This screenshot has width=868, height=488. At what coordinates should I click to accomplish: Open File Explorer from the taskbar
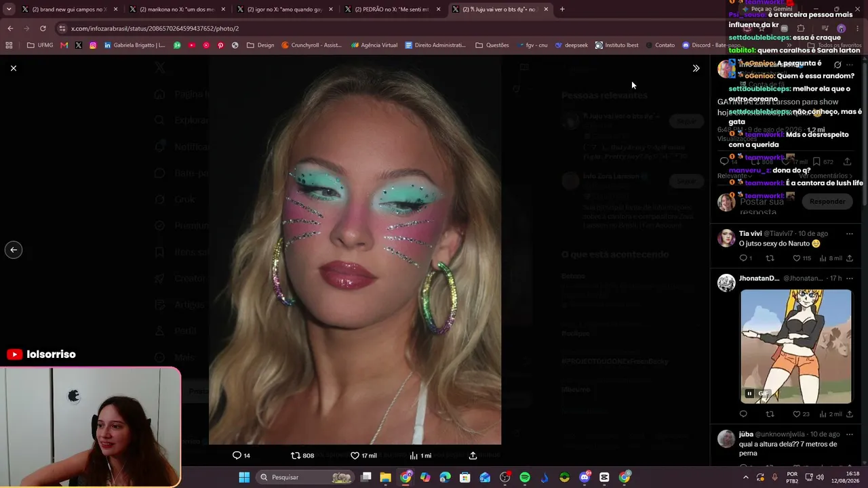pyautogui.click(x=386, y=477)
